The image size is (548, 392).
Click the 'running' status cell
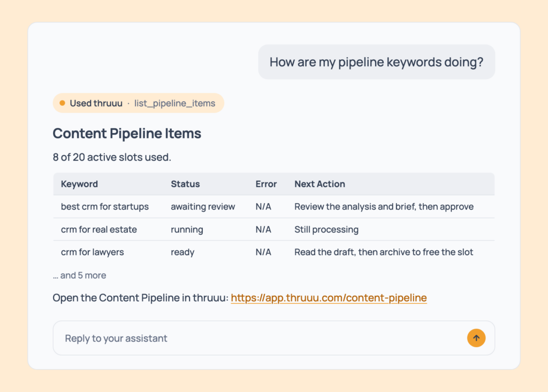click(x=187, y=229)
